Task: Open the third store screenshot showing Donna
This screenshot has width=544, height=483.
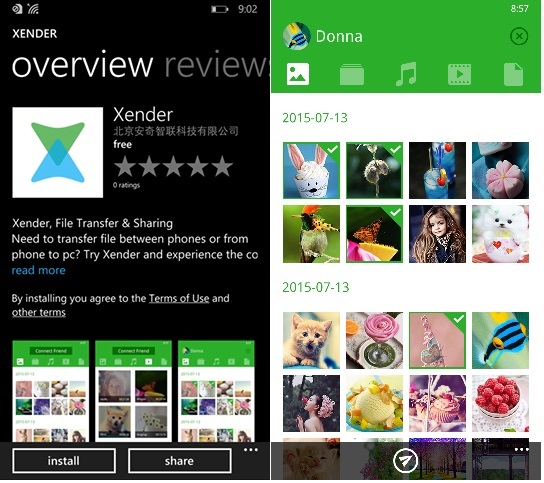Action: point(216,391)
